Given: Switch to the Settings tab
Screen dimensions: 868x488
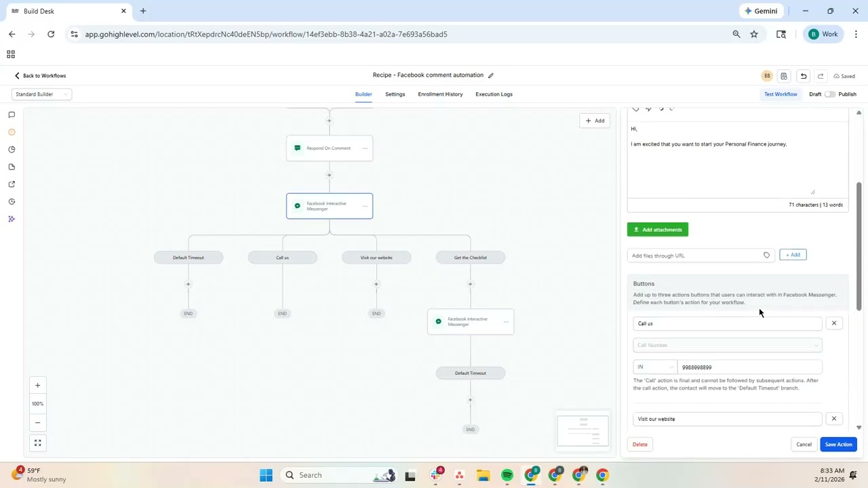Looking at the screenshot, I should (x=395, y=94).
